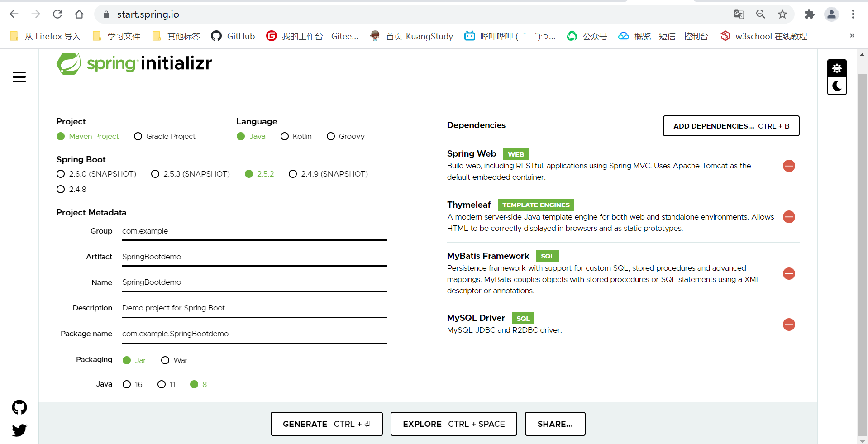Open the user profile avatar

831,14
